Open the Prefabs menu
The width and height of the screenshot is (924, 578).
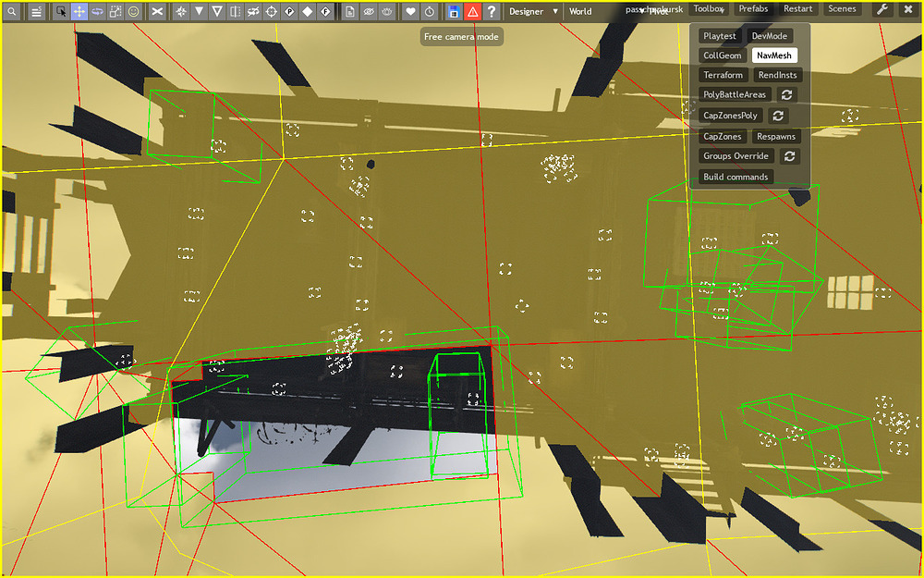pos(753,9)
